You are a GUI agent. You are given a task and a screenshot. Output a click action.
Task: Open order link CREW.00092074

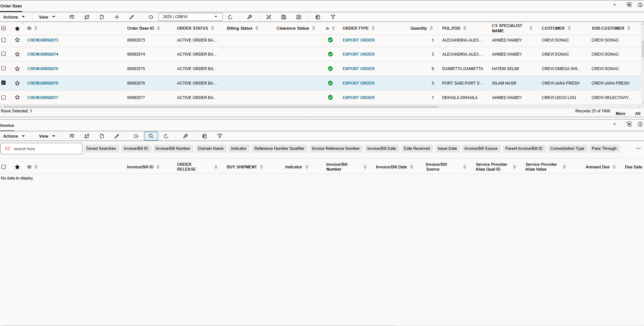tap(43, 54)
